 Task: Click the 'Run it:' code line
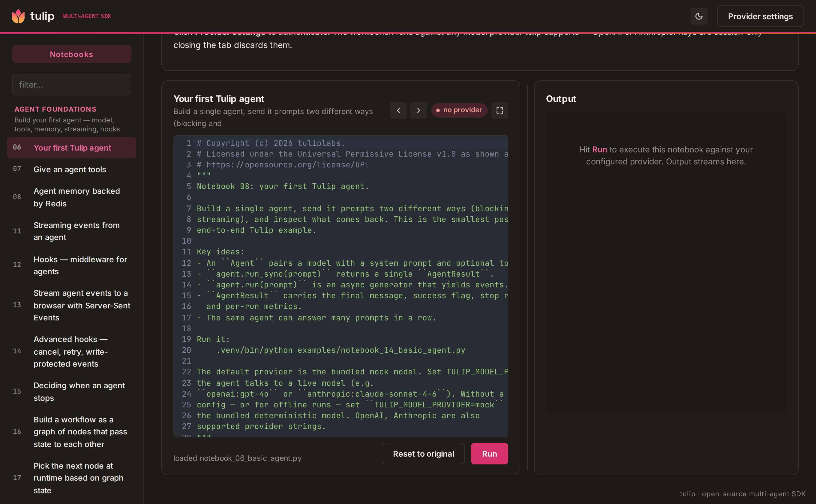213,339
